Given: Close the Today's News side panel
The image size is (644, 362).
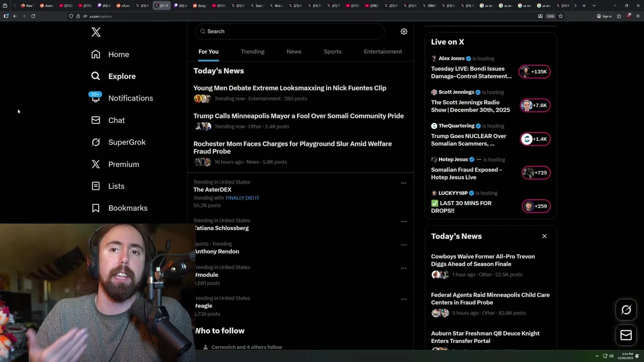Looking at the screenshot, I should pyautogui.click(x=544, y=236).
